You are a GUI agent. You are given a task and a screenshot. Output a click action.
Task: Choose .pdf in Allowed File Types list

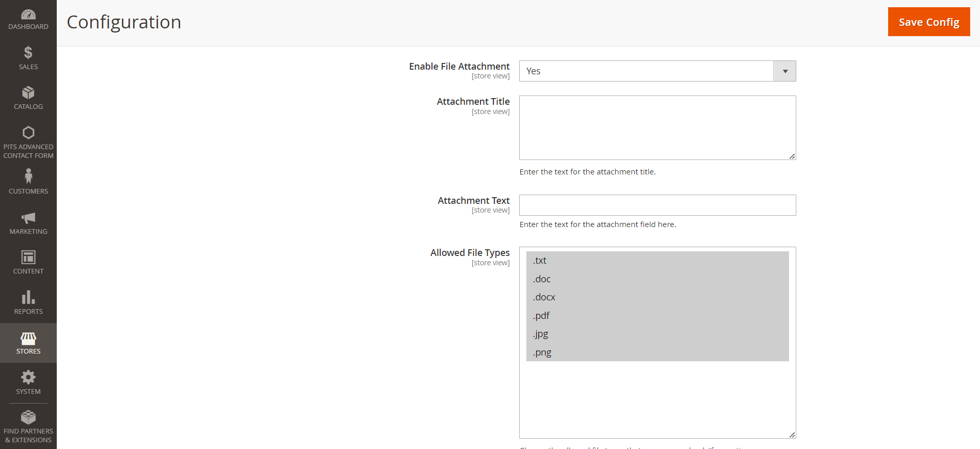coord(657,316)
